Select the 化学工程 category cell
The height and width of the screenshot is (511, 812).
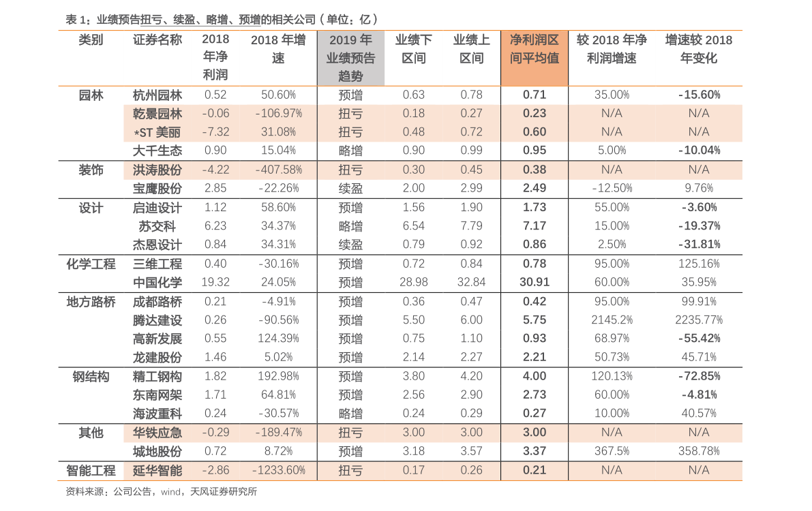click(91, 264)
